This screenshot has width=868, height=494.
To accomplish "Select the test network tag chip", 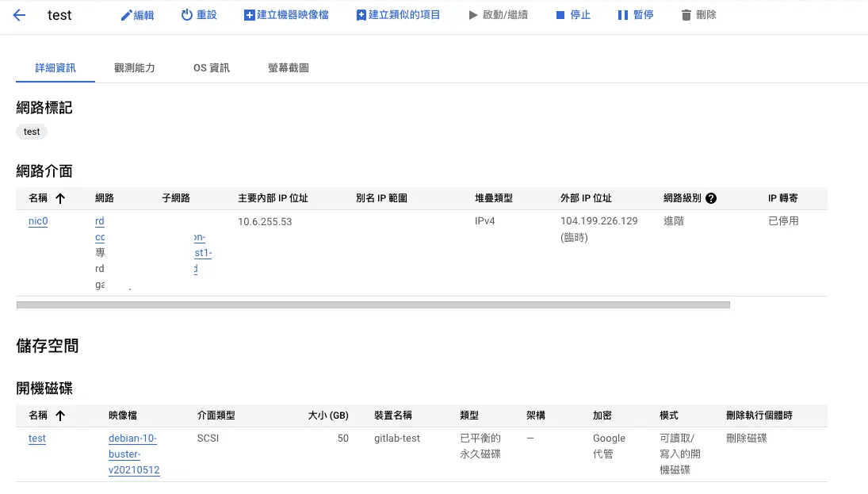I will (31, 131).
